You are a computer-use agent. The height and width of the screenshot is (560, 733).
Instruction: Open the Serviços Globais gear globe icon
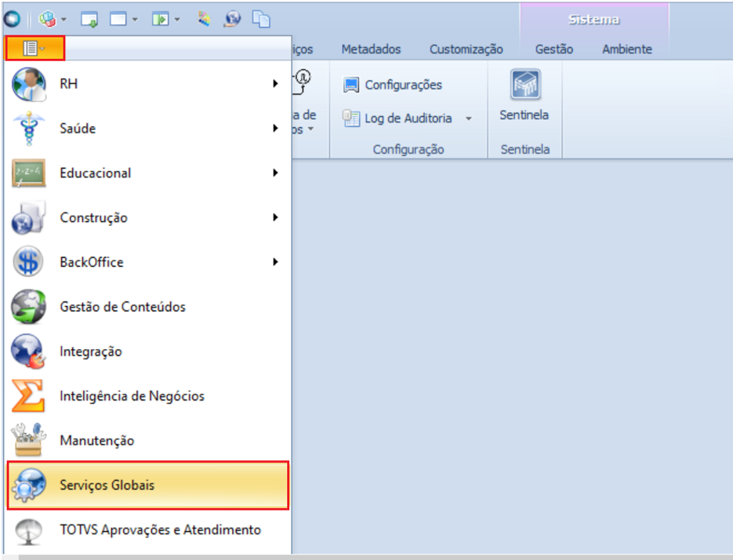click(x=29, y=485)
